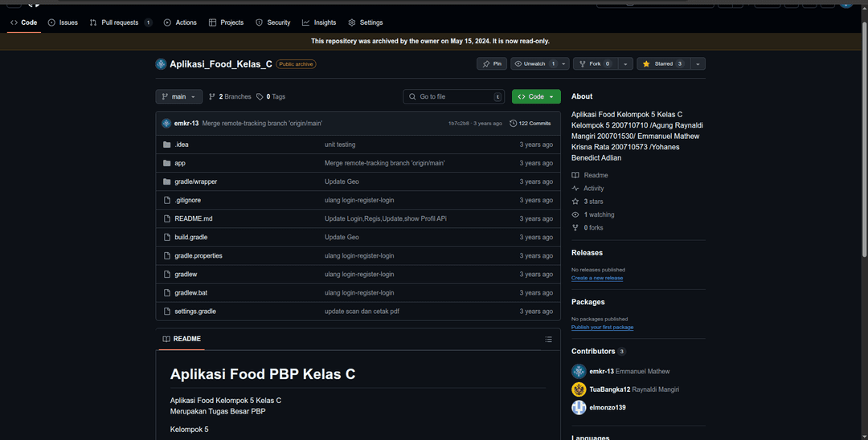Open Publish your first package link
Image resolution: width=868 pixels, height=440 pixels.
tap(602, 328)
